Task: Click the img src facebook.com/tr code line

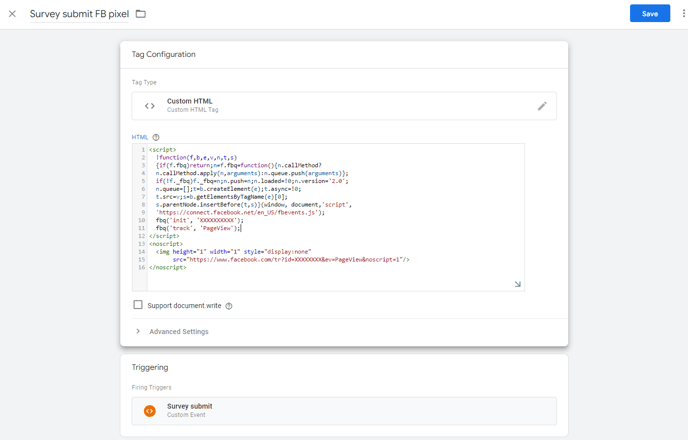Action: (x=291, y=260)
